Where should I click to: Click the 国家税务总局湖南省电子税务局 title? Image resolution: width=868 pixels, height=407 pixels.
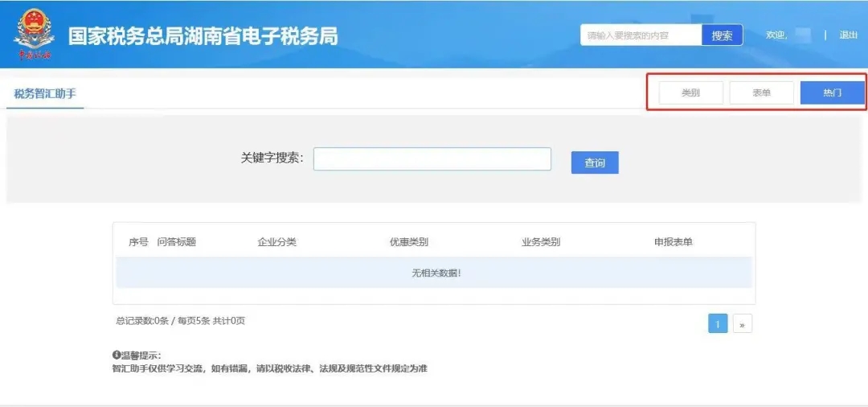pos(203,36)
